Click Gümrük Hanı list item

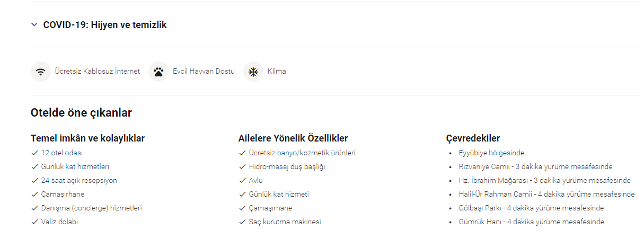click(x=531, y=222)
